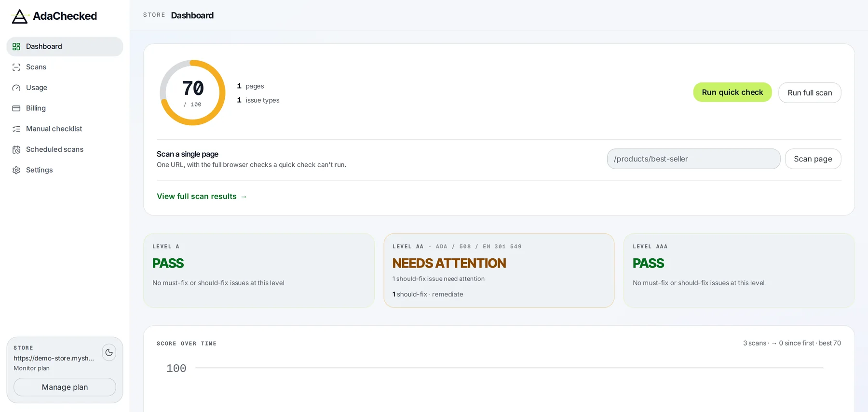Open Manual checklist
868x412 pixels.
point(65,129)
